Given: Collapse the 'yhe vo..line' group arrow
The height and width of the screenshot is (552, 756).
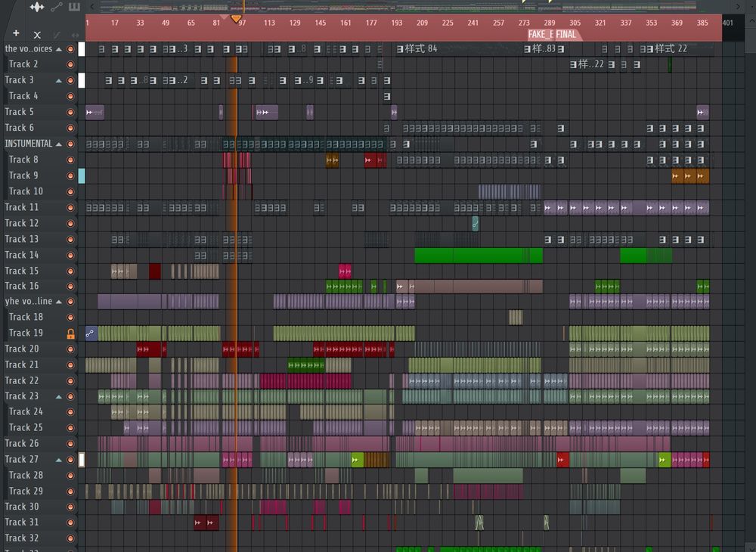Looking at the screenshot, I should click(59, 302).
